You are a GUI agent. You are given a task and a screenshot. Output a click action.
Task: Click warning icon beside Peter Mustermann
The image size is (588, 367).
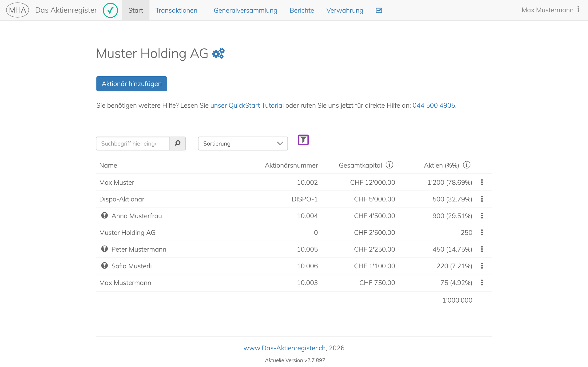coord(104,249)
